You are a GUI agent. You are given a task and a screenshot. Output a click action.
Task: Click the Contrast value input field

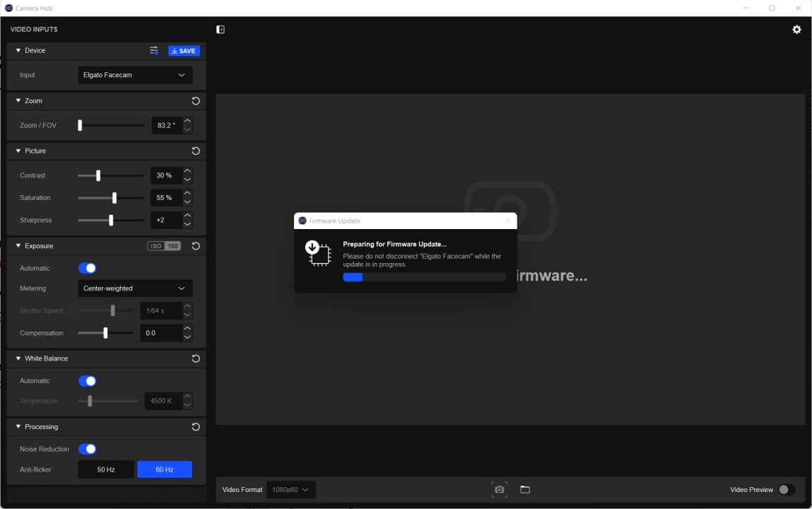(165, 175)
